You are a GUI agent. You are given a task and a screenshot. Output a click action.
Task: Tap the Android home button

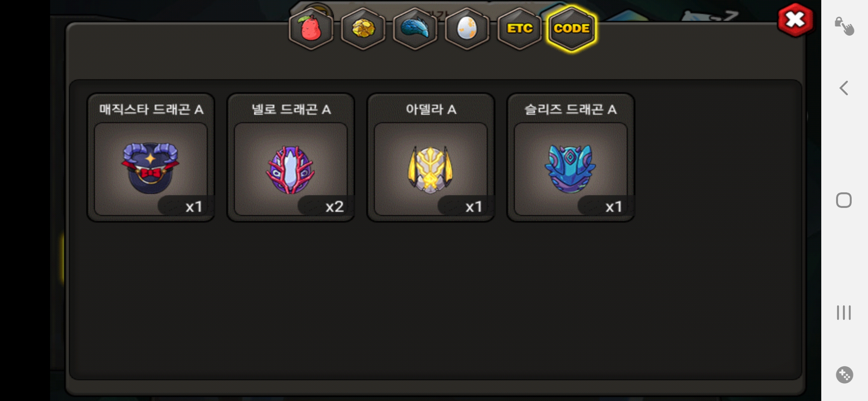click(844, 200)
